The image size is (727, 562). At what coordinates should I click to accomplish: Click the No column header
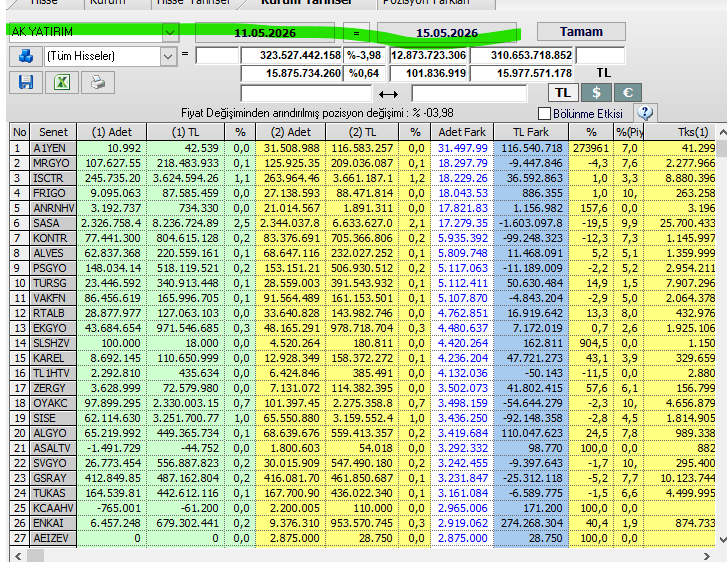pyautogui.click(x=19, y=132)
